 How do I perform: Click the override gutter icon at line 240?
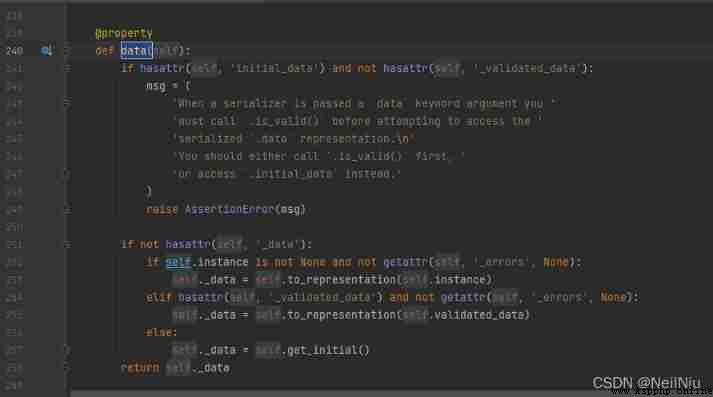click(46, 51)
